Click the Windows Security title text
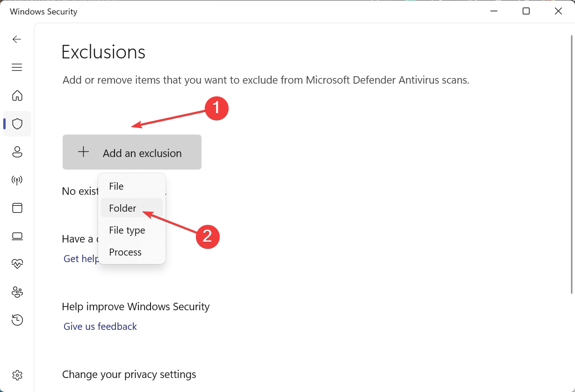Image resolution: width=575 pixels, height=392 pixels. point(43,12)
